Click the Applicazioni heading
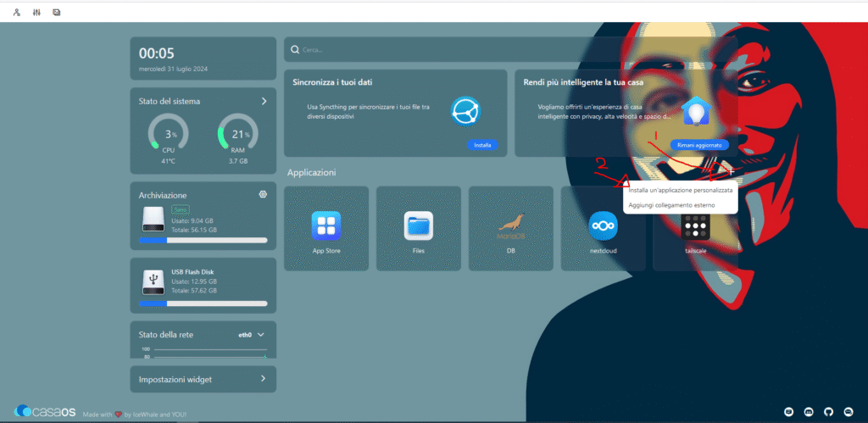Viewport: 868px width, 423px height. pyautogui.click(x=312, y=173)
